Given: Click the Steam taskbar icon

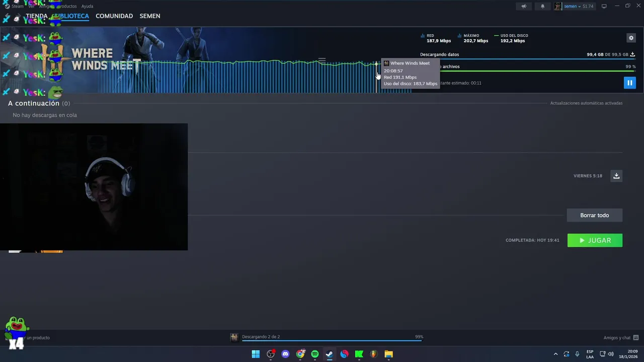Looking at the screenshot, I should (x=330, y=354).
